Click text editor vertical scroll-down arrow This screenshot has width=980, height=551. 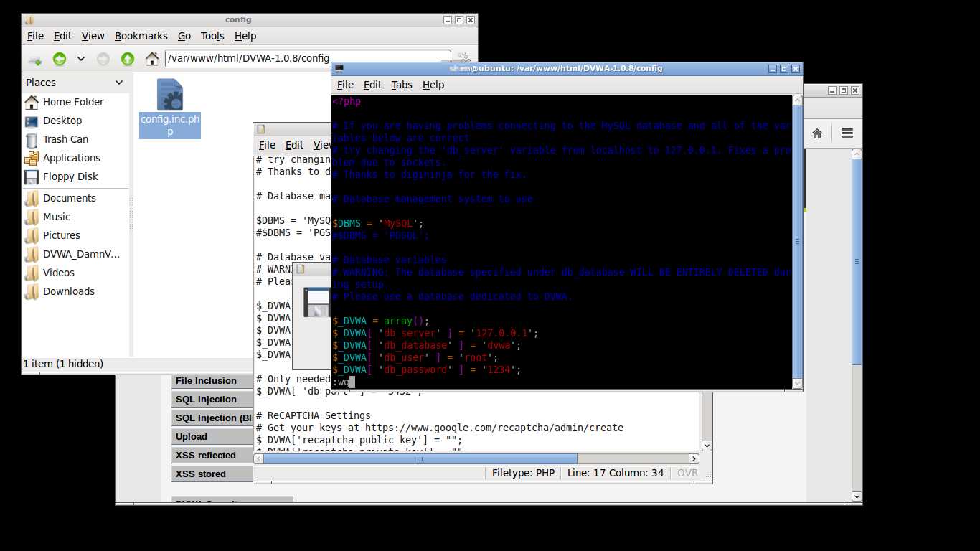707,446
